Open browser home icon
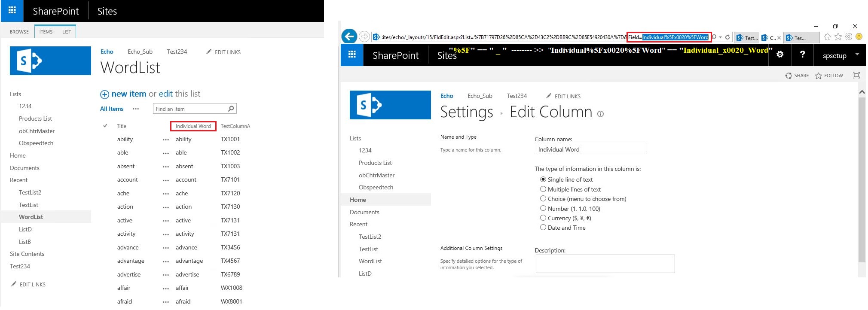Viewport: 868px width, 310px height. click(x=827, y=37)
